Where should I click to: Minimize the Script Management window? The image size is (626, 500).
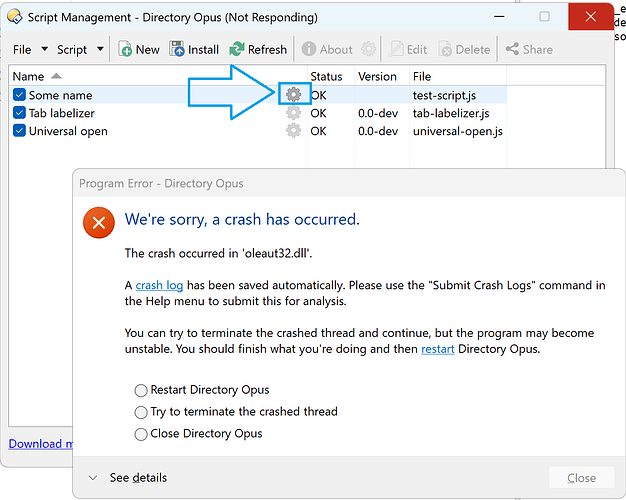pos(499,17)
